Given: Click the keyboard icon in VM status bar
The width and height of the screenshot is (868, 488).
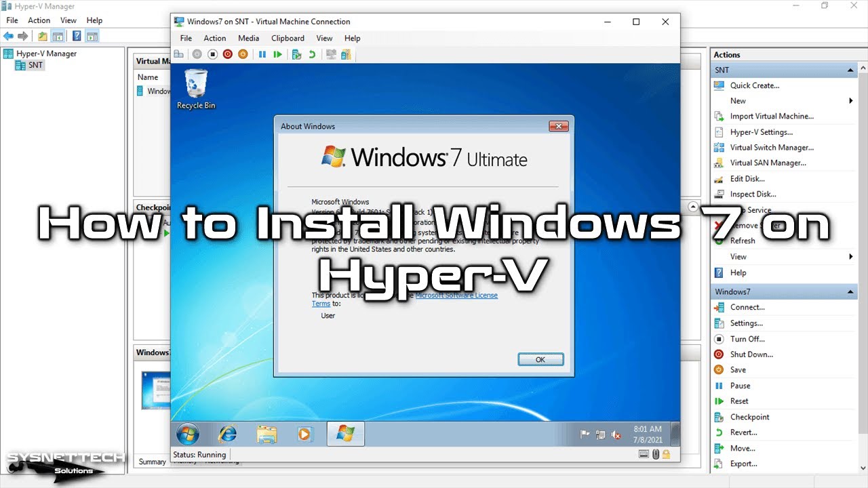Looking at the screenshot, I should click(x=644, y=454).
